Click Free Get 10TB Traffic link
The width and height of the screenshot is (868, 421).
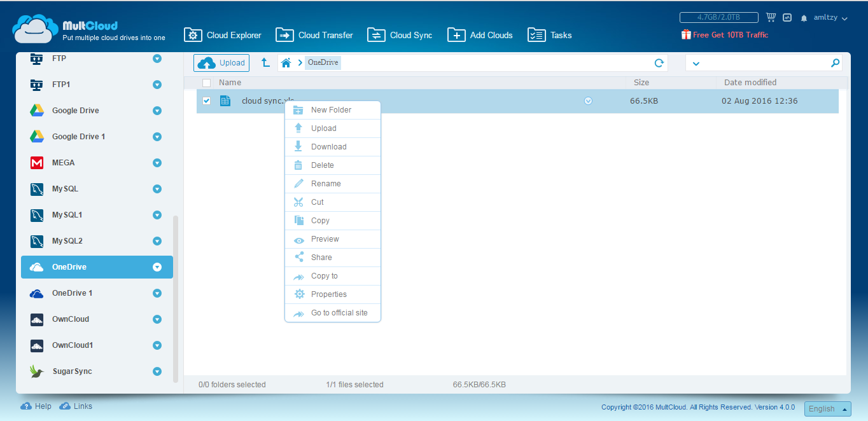coord(731,35)
